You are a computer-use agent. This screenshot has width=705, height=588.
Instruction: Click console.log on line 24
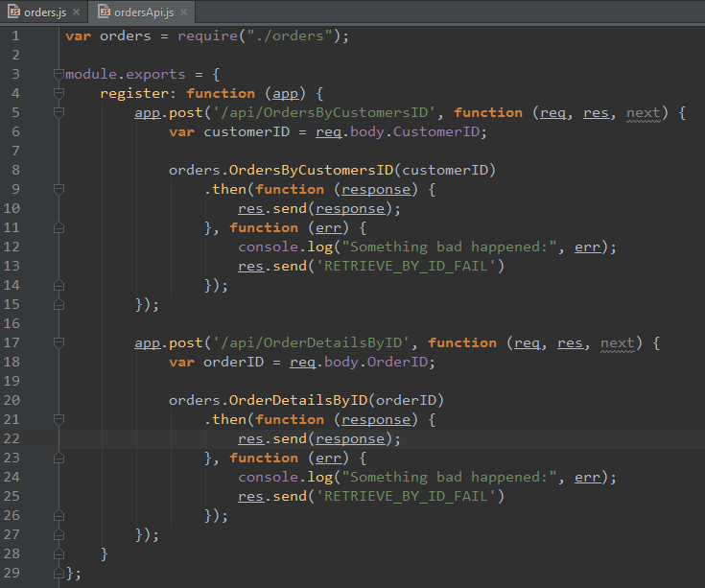(285, 477)
